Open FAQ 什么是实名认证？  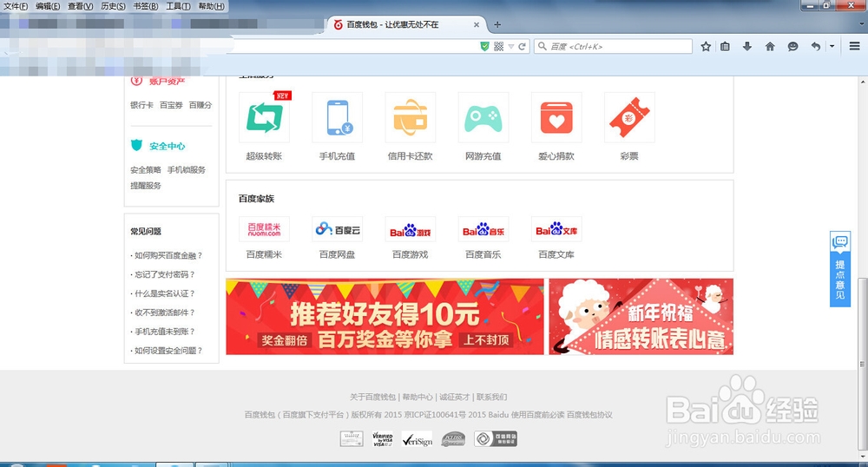pos(163,293)
